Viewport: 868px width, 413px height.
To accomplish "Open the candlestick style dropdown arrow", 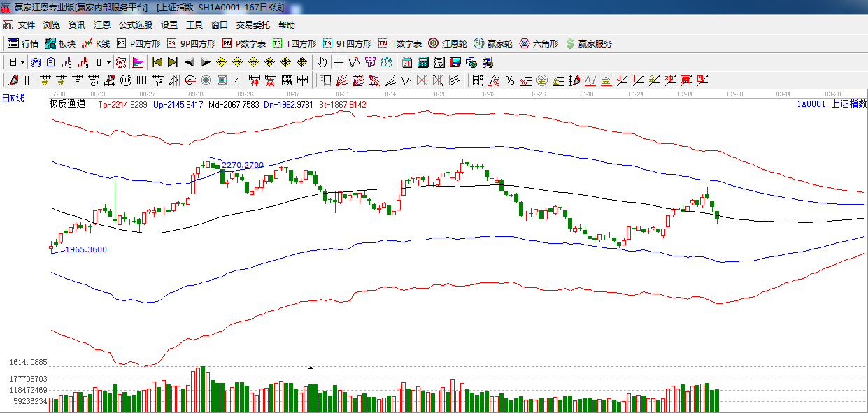I will [x=108, y=62].
